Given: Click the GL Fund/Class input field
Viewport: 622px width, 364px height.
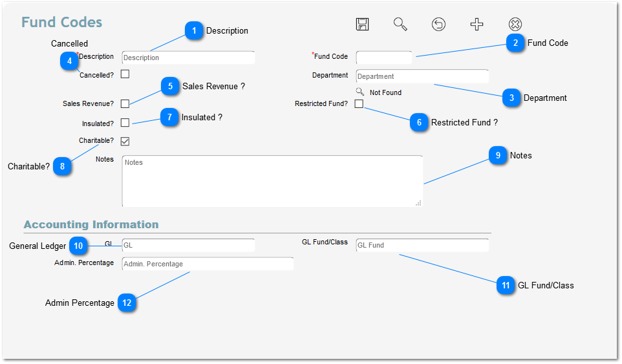Looking at the screenshot, I should click(422, 245).
